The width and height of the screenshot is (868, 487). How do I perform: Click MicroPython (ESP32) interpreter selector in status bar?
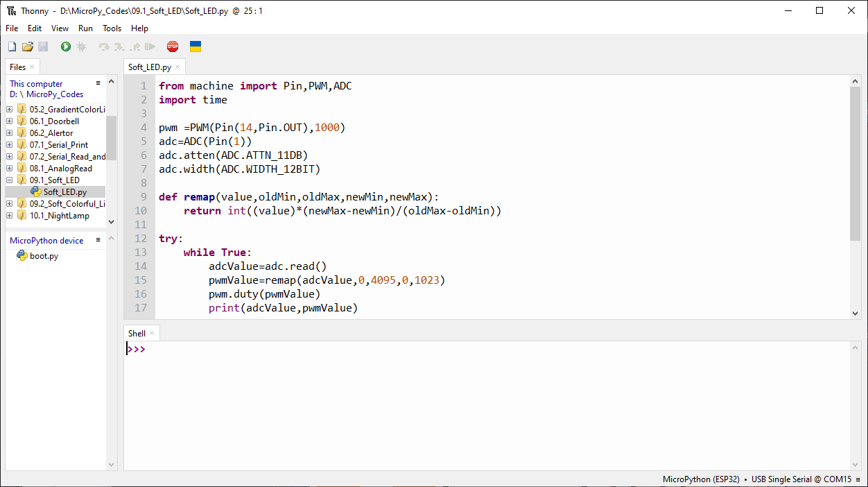701,479
